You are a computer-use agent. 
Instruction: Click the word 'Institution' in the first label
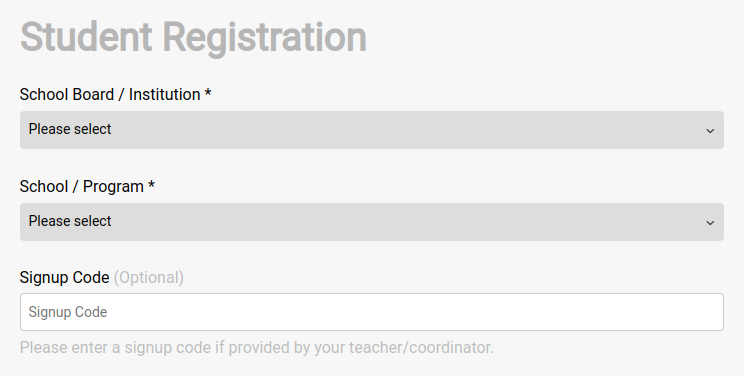click(165, 94)
